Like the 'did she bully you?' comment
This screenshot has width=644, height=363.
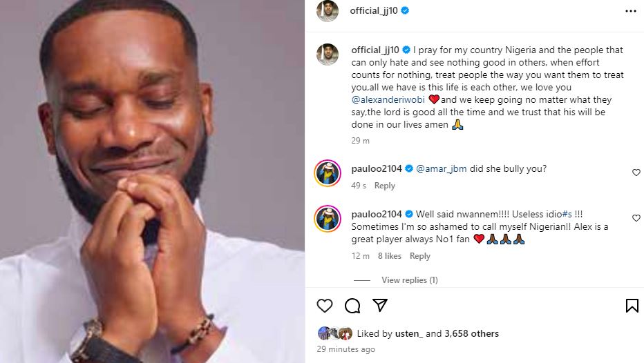(636, 173)
